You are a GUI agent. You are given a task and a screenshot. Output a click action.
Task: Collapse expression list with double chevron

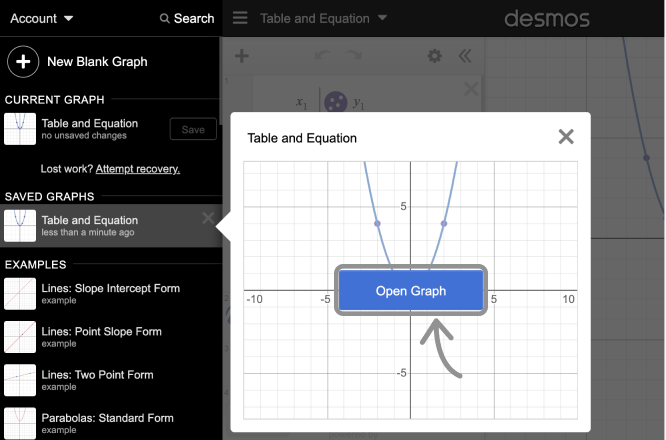point(464,57)
